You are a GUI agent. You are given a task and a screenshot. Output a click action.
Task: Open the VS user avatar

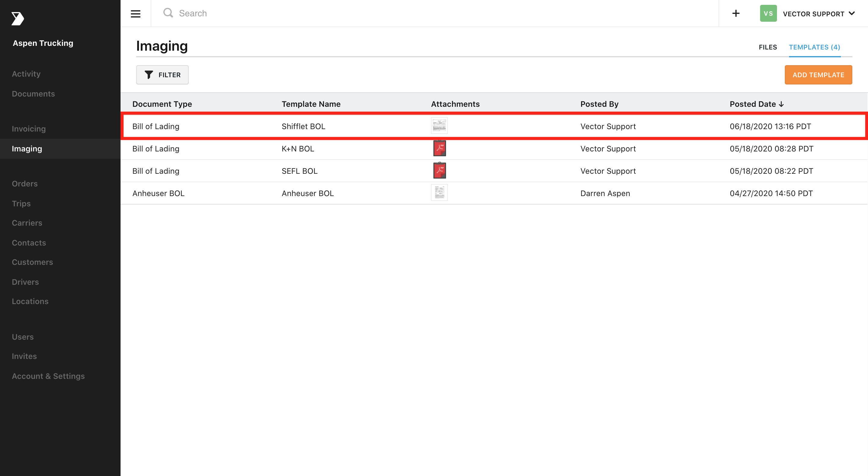click(768, 14)
